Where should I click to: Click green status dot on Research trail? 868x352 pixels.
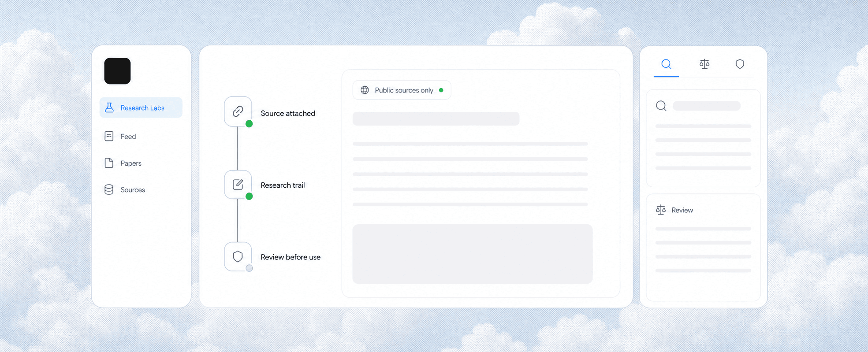(249, 196)
